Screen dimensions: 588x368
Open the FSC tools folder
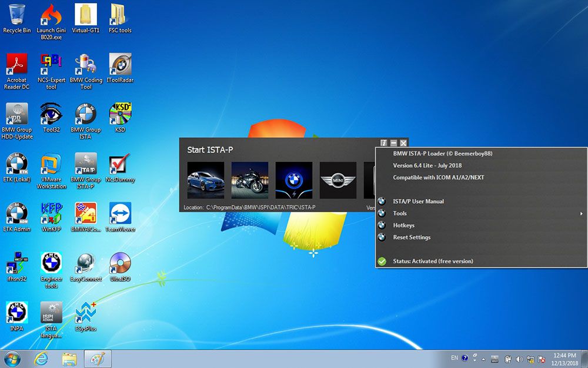click(120, 18)
